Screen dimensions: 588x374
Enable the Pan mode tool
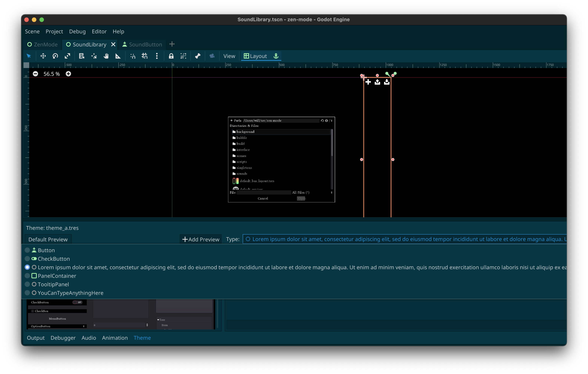(106, 56)
